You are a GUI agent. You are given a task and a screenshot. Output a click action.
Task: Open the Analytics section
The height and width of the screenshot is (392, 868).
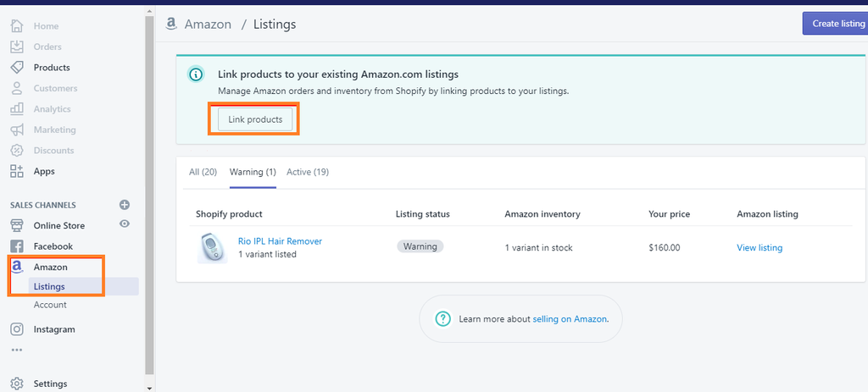click(52, 109)
